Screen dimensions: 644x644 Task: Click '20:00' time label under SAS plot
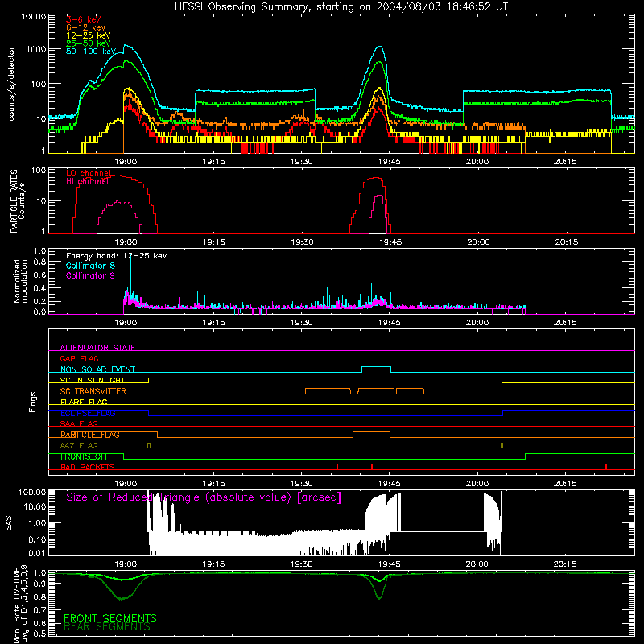pos(477,564)
